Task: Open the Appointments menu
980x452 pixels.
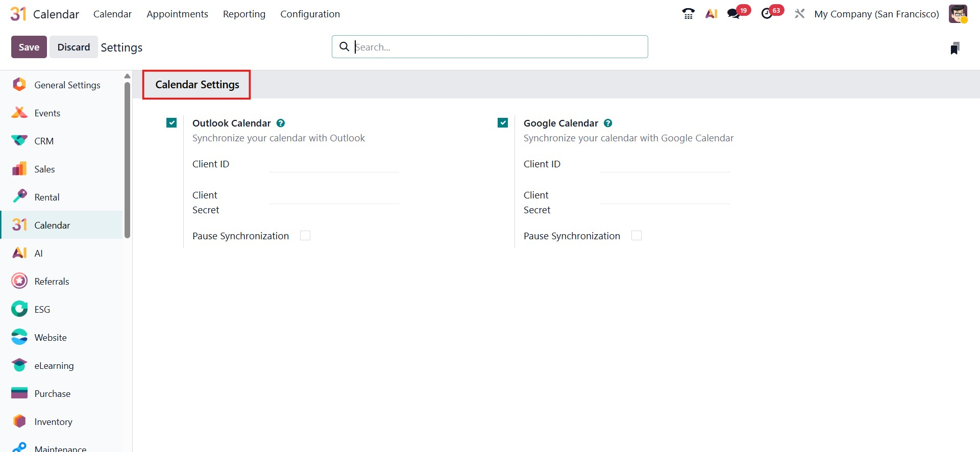Action: pyautogui.click(x=177, y=14)
